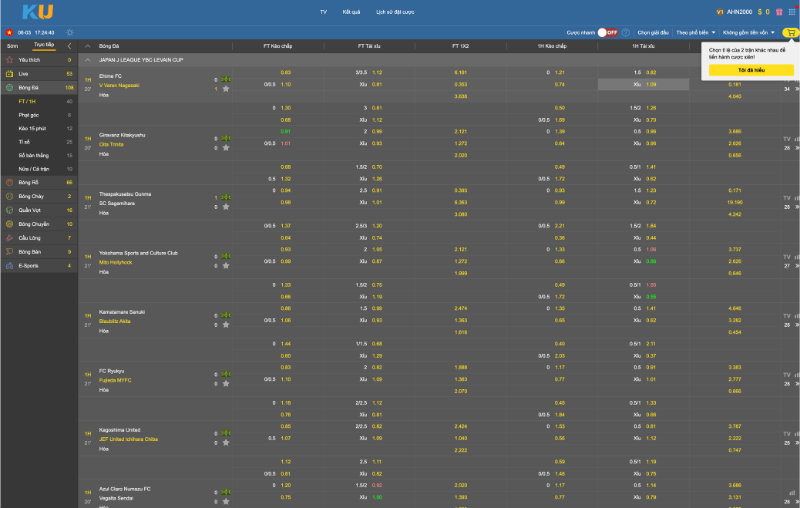This screenshot has height=508, width=800.
Task: Click the help question mark icon
Action: [x=626, y=32]
